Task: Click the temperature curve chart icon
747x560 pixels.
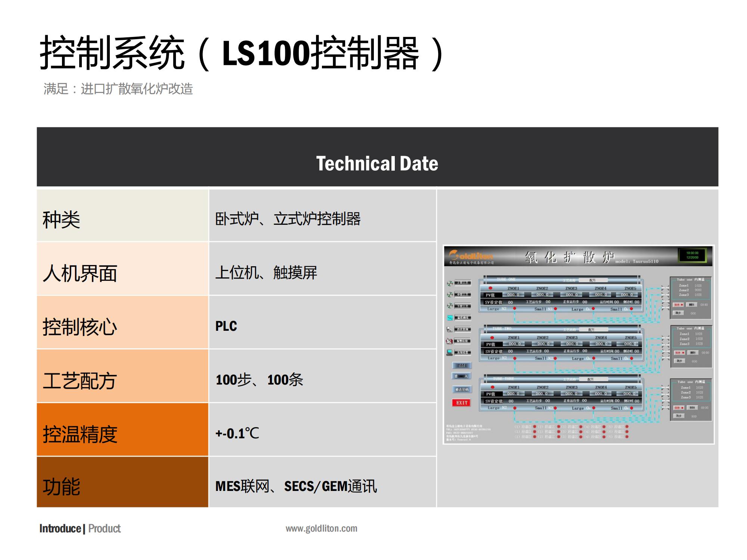Action: (x=450, y=318)
